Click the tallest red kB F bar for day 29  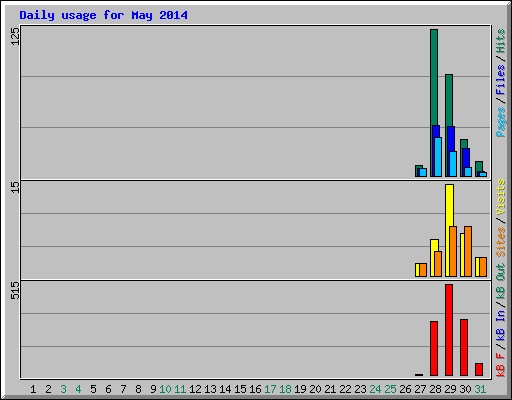tap(449, 330)
